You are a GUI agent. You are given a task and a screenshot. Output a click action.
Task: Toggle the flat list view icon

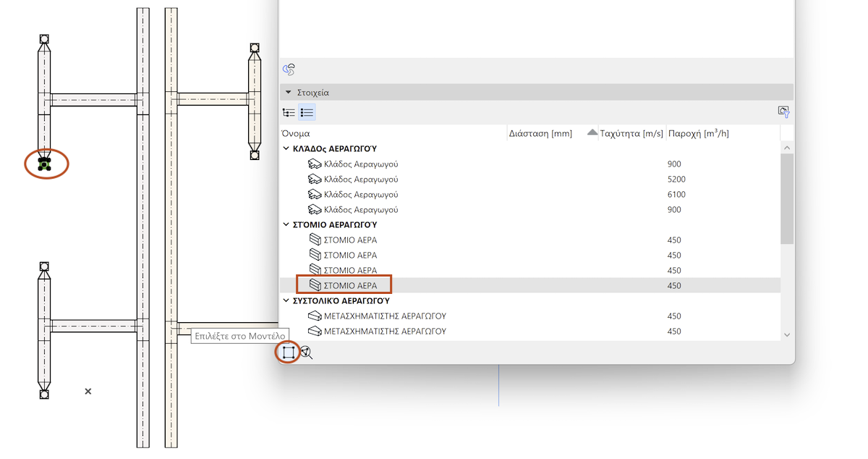click(x=307, y=112)
